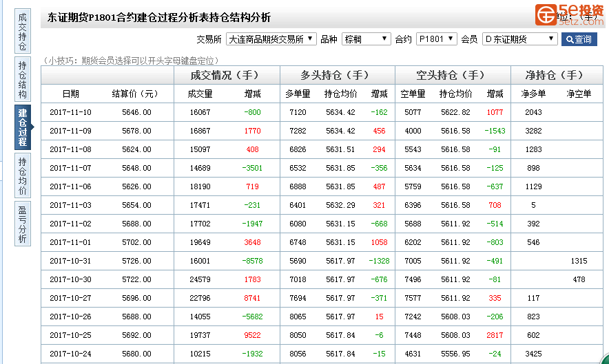609x364 pixels.
Task: Click volume value 24579
Action: click(200, 279)
